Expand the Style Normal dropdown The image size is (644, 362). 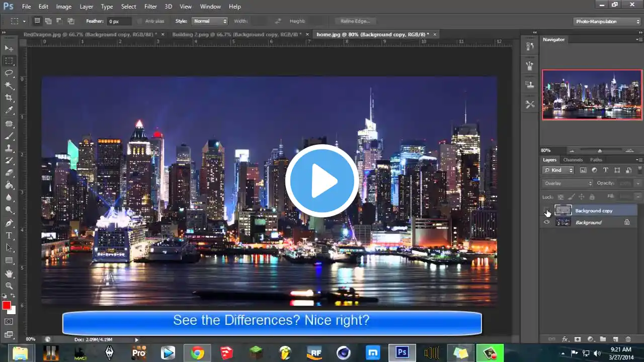click(210, 21)
